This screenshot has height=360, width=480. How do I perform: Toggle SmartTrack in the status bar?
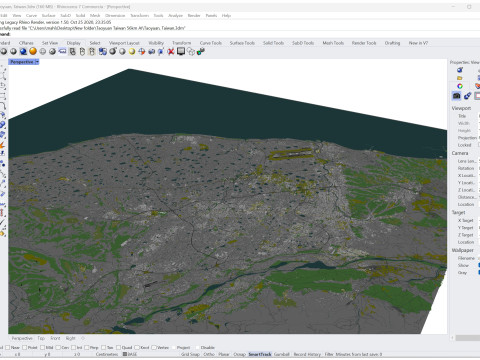coord(260,354)
